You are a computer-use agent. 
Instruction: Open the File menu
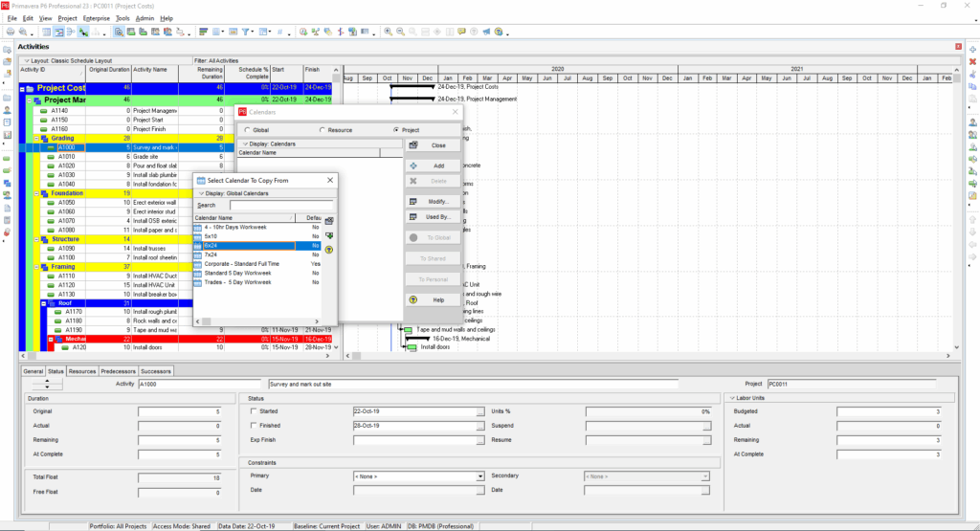11,18
